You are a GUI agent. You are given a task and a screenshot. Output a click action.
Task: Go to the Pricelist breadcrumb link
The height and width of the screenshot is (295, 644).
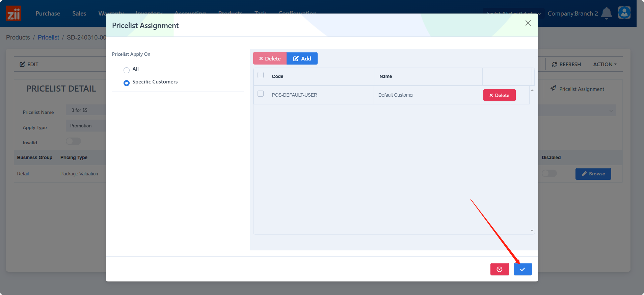(48, 38)
